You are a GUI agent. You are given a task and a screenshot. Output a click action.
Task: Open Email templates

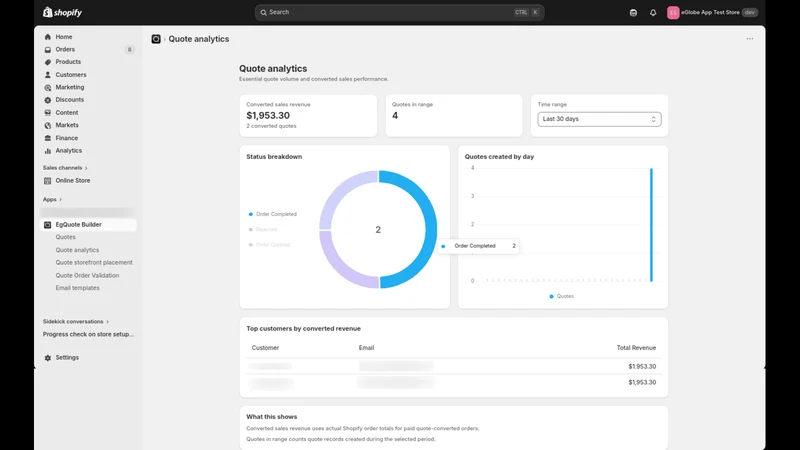pos(78,288)
